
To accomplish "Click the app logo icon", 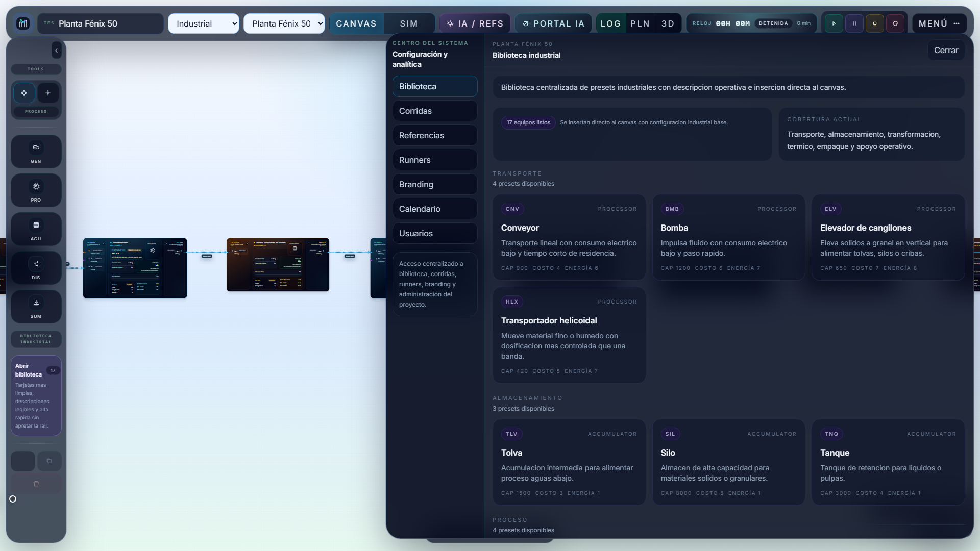I will click(23, 23).
